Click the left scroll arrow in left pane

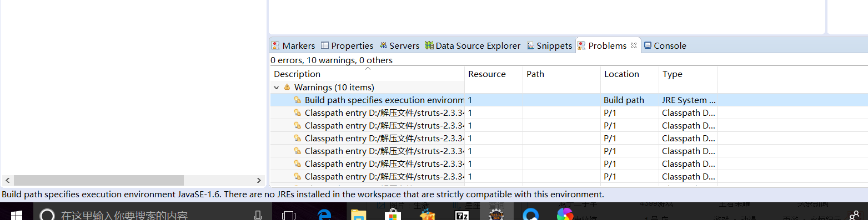[7, 181]
